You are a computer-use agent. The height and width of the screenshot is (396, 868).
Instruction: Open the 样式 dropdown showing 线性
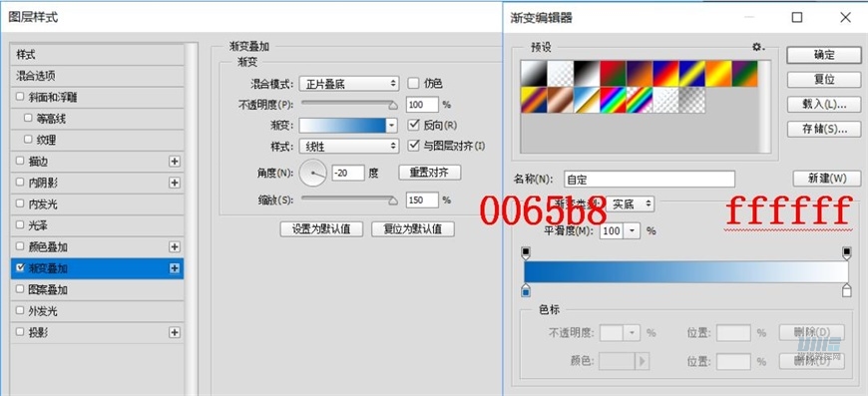349,146
